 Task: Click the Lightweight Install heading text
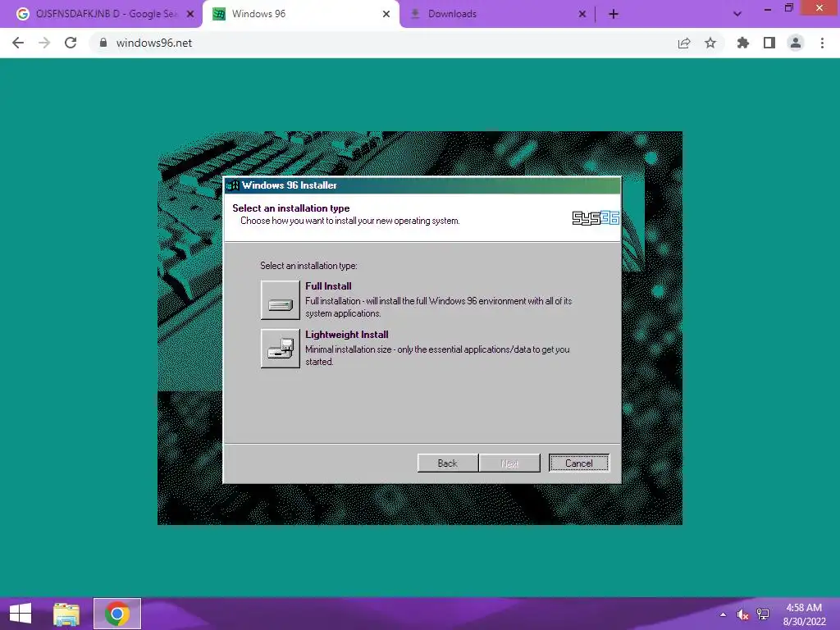click(347, 335)
